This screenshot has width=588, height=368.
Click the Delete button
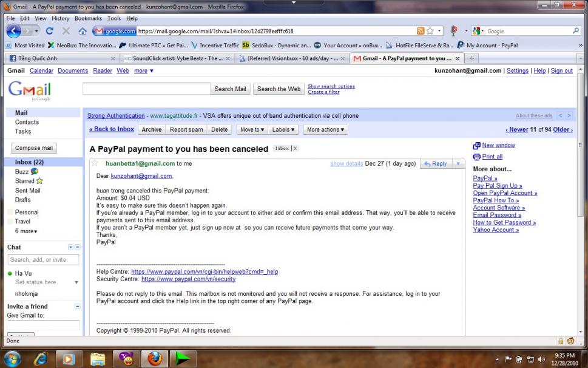(220, 129)
